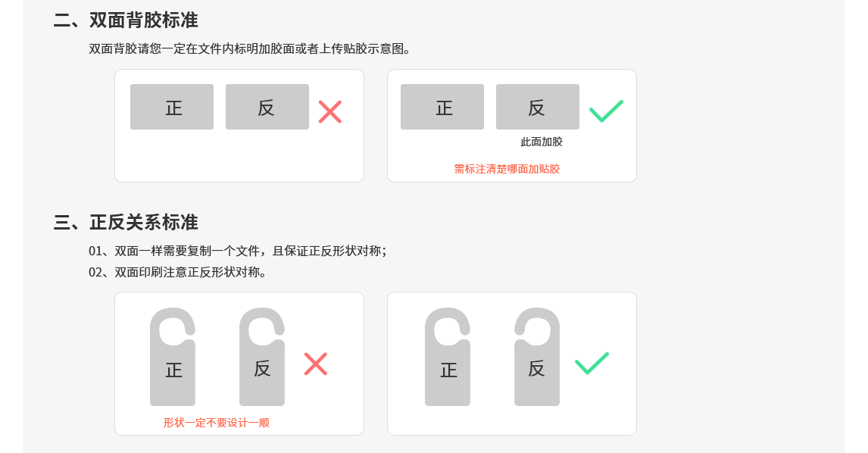Click the red X in the adhesive example

click(330, 111)
